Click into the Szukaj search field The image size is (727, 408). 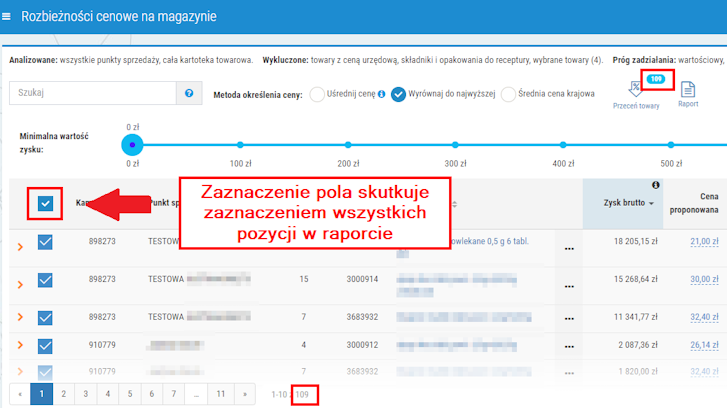tap(90, 93)
